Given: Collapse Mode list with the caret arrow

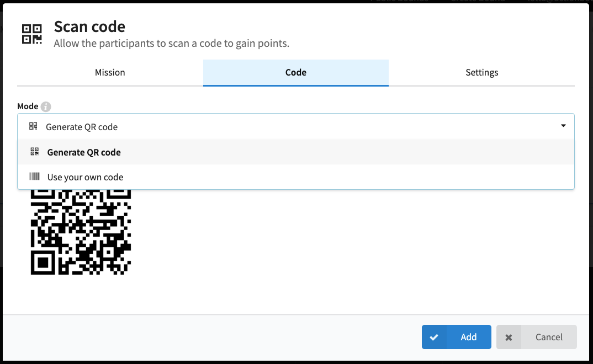Looking at the screenshot, I should point(563,126).
